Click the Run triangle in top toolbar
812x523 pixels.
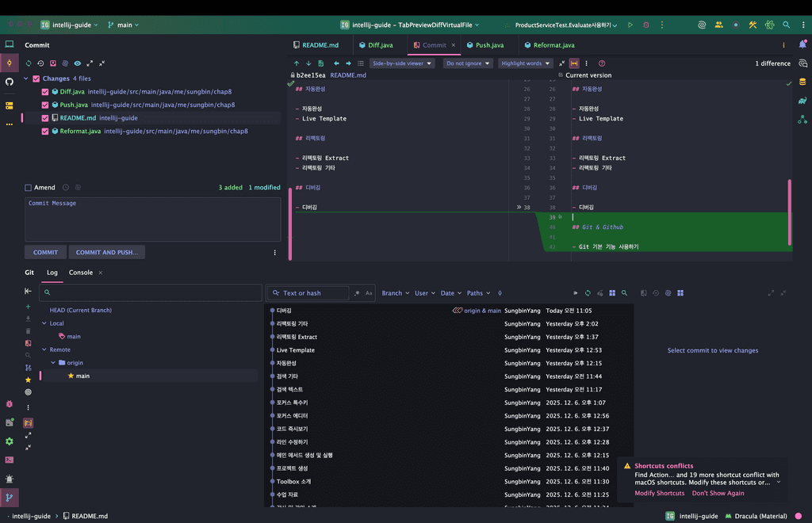(x=630, y=25)
